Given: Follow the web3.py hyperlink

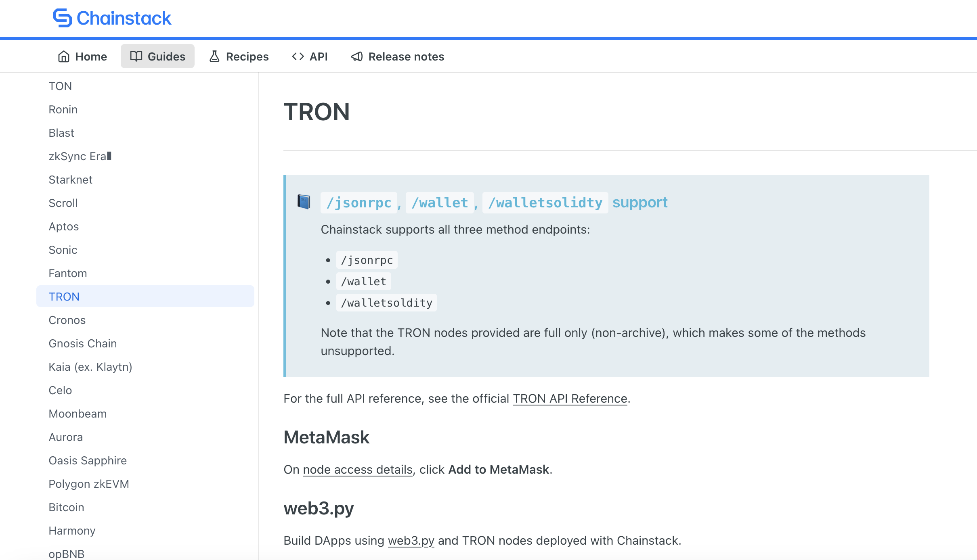Looking at the screenshot, I should [411, 540].
